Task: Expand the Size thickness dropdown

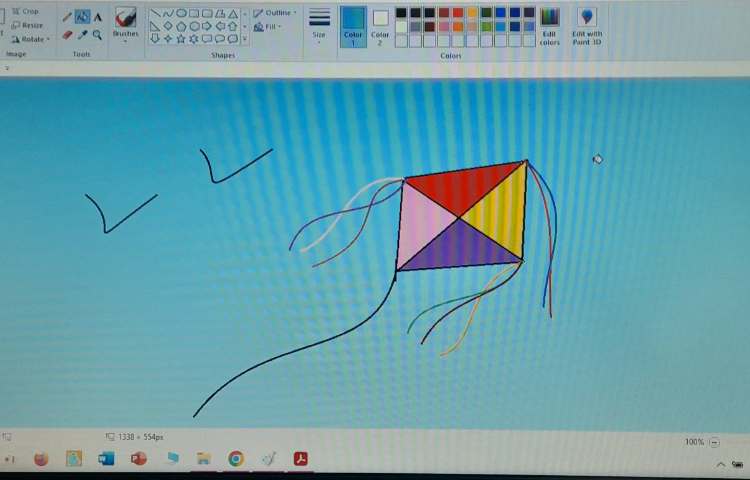Action: 319,26
